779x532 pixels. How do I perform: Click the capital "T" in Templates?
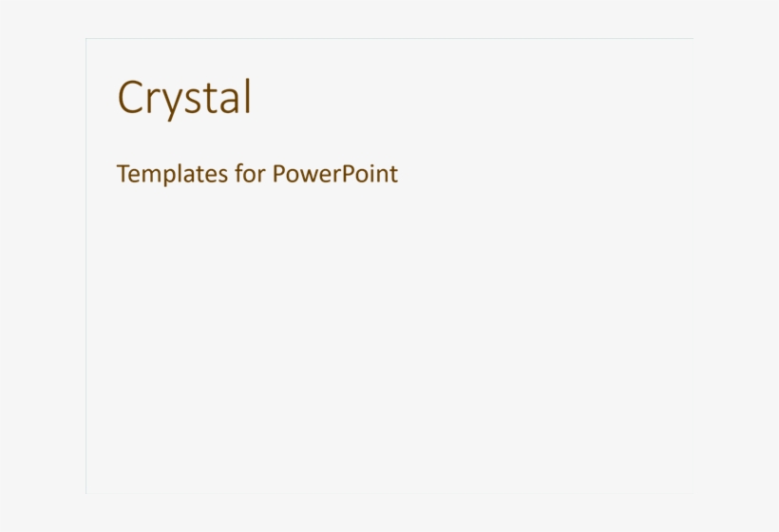click(123, 174)
